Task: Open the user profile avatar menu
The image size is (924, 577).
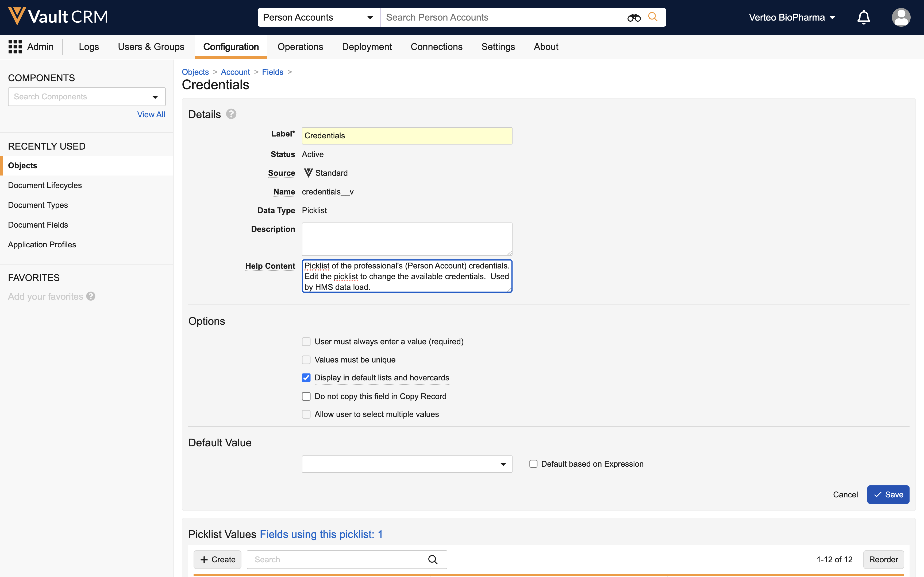Action: pos(901,18)
